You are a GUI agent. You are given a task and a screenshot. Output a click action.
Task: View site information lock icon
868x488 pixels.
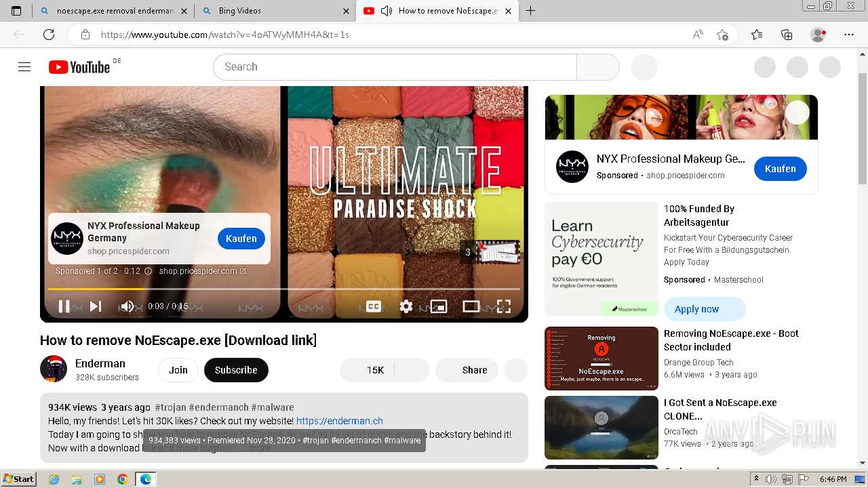click(x=85, y=35)
